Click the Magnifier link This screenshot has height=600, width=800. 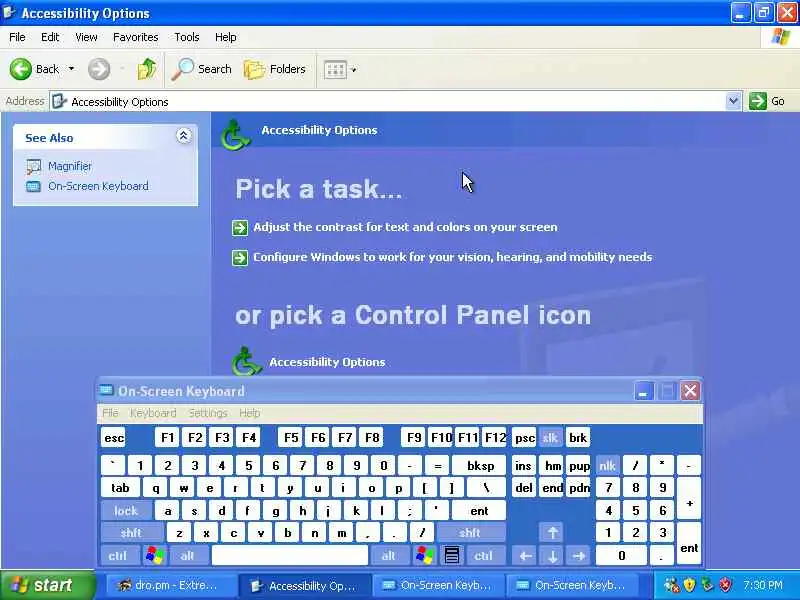tap(70, 166)
